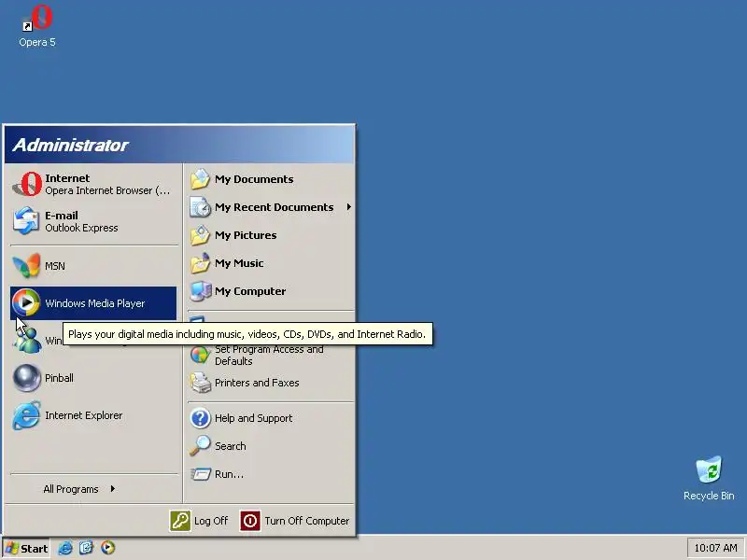Open Outlook Express E-mail entry

click(x=93, y=221)
